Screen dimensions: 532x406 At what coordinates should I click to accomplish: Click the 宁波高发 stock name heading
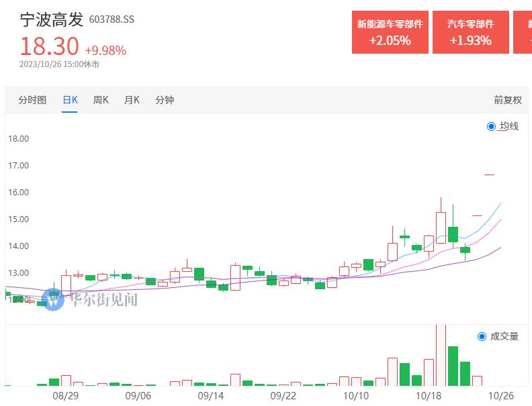click(51, 19)
